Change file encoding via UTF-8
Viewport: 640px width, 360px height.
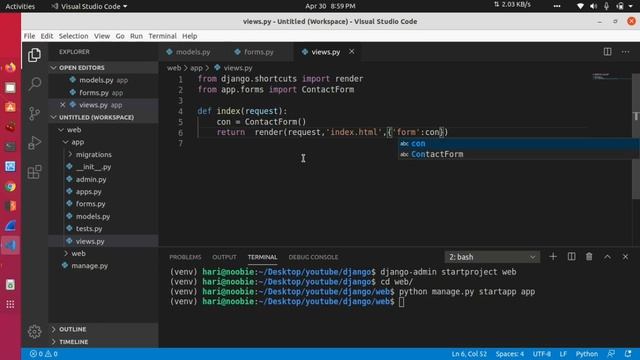point(542,354)
